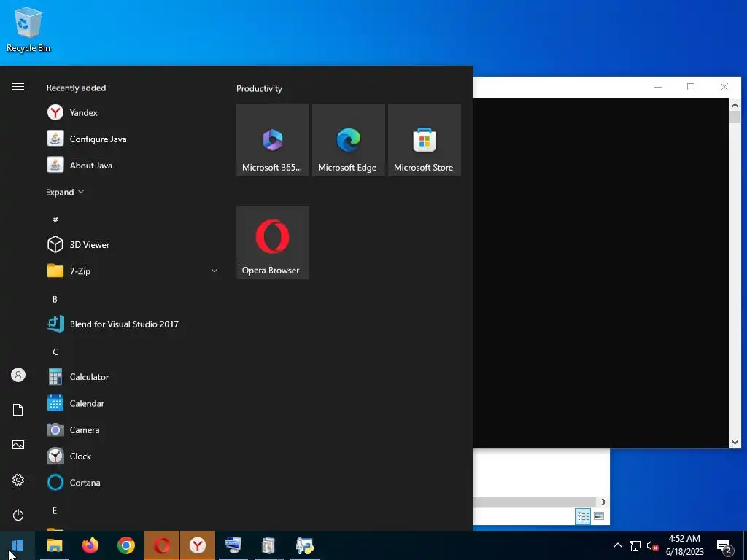The image size is (747, 560).
Task: Click the vertical scrollbar down arrow in window
Action: 735,443
